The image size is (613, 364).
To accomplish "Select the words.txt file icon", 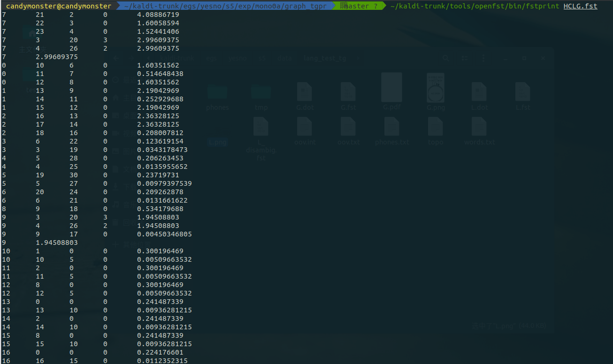I will (479, 127).
